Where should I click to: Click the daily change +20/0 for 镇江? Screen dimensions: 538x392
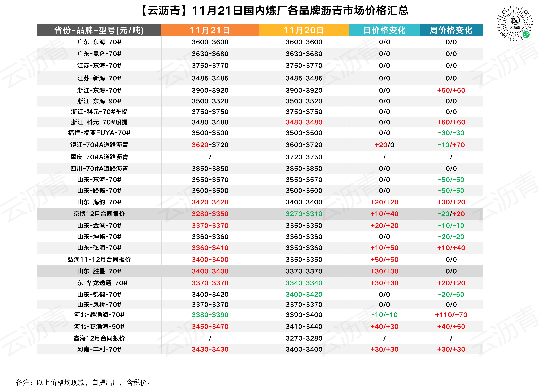coord(384,145)
